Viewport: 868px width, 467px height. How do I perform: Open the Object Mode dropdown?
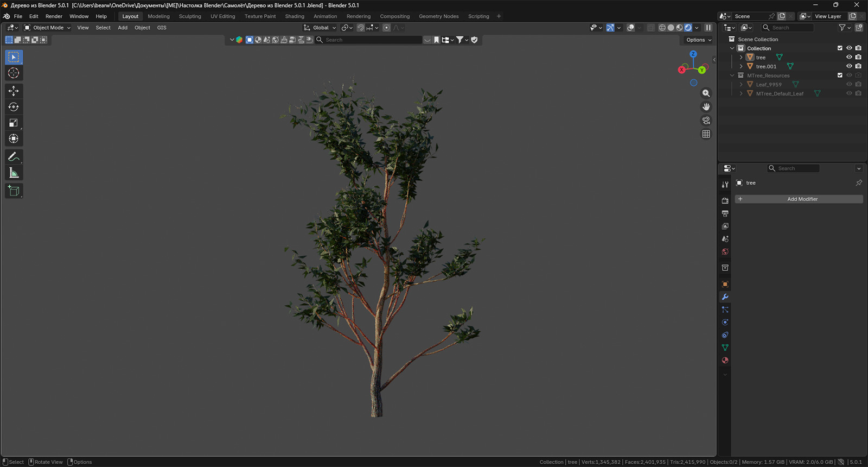click(47, 28)
